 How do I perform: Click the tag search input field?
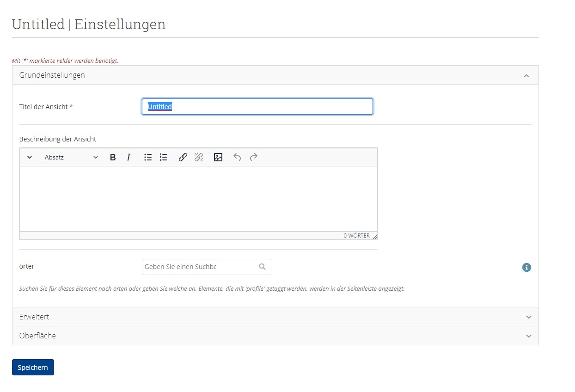click(x=206, y=267)
